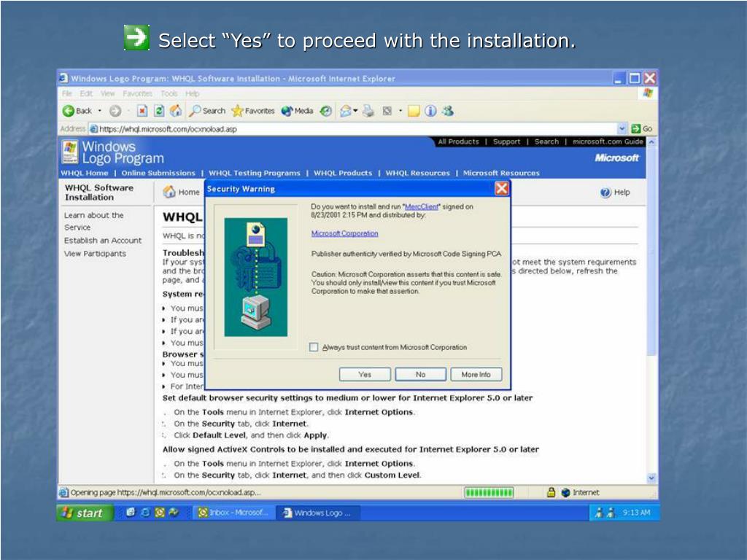Click More Info button
The width and height of the screenshot is (747, 560).
click(476, 374)
